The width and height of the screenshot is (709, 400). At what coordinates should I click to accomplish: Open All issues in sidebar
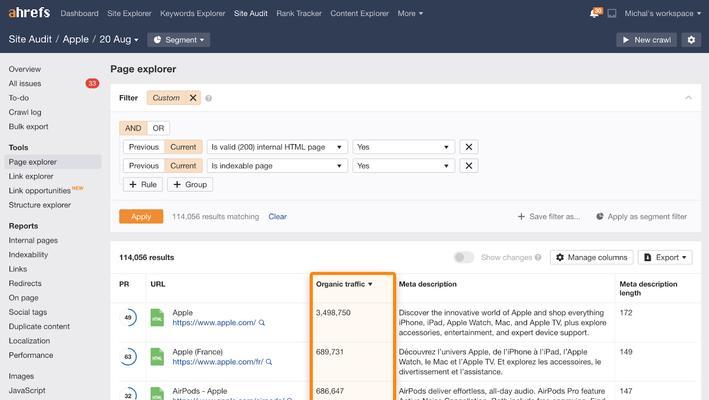pos(25,84)
